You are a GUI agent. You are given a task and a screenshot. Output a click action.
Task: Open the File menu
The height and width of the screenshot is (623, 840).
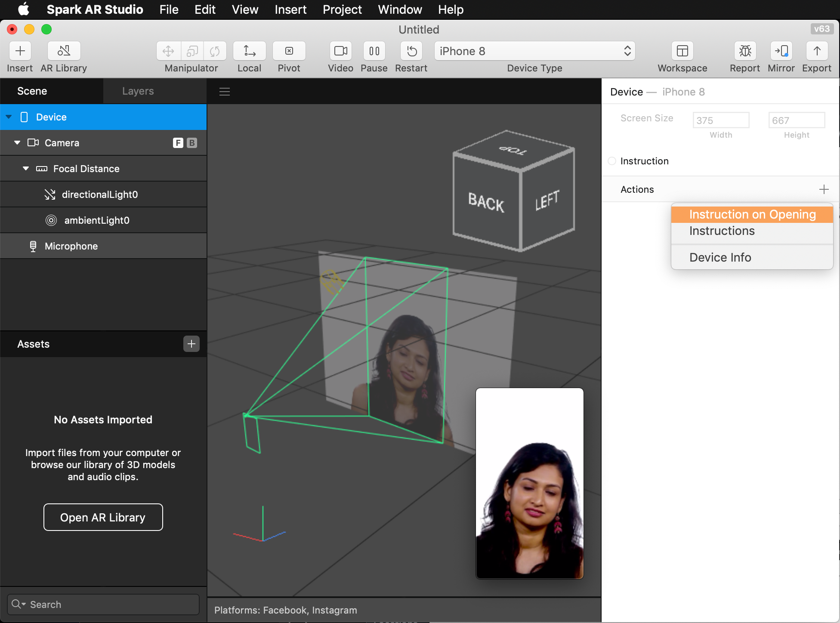click(169, 9)
